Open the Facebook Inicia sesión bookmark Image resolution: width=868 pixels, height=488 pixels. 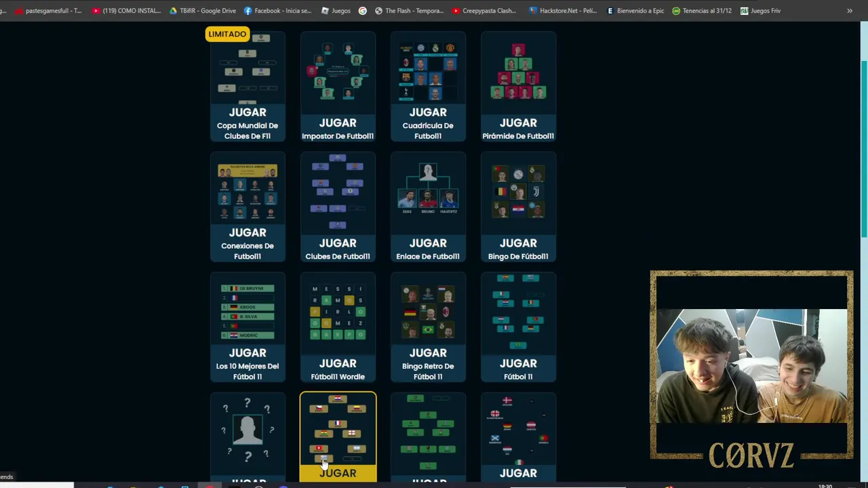pos(277,11)
